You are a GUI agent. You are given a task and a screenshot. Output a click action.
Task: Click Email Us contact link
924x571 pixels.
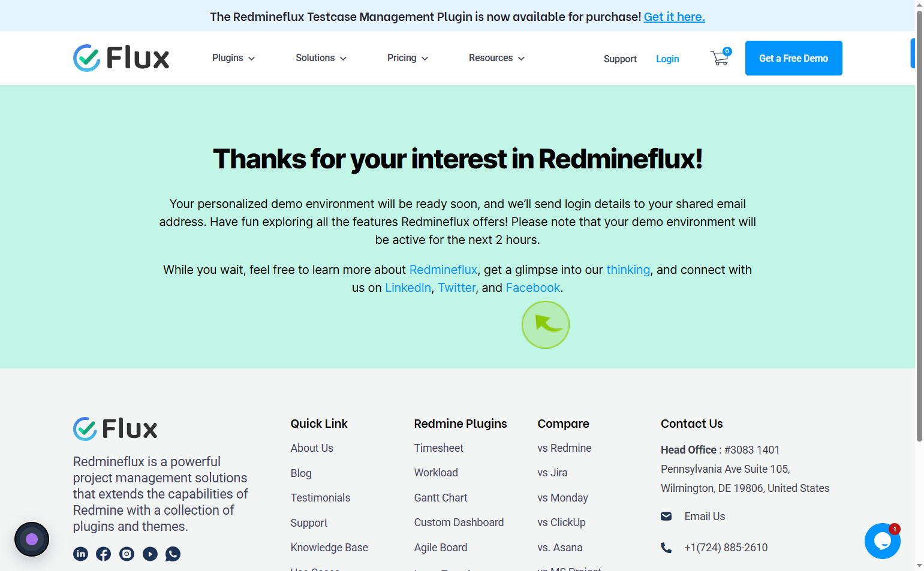[705, 516]
